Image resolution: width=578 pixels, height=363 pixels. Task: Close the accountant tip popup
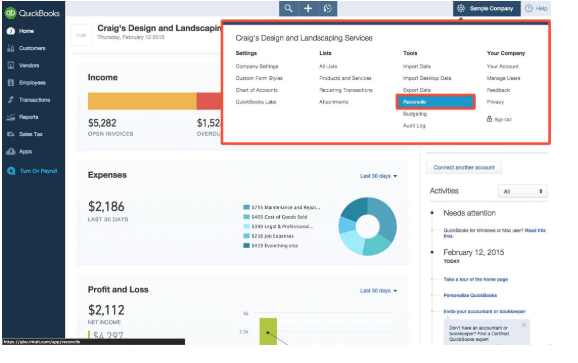click(524, 325)
